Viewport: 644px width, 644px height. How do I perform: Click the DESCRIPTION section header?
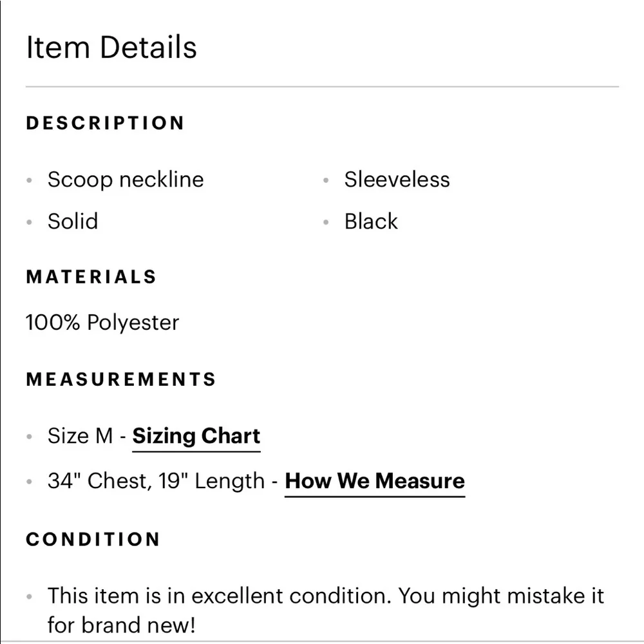tap(105, 123)
